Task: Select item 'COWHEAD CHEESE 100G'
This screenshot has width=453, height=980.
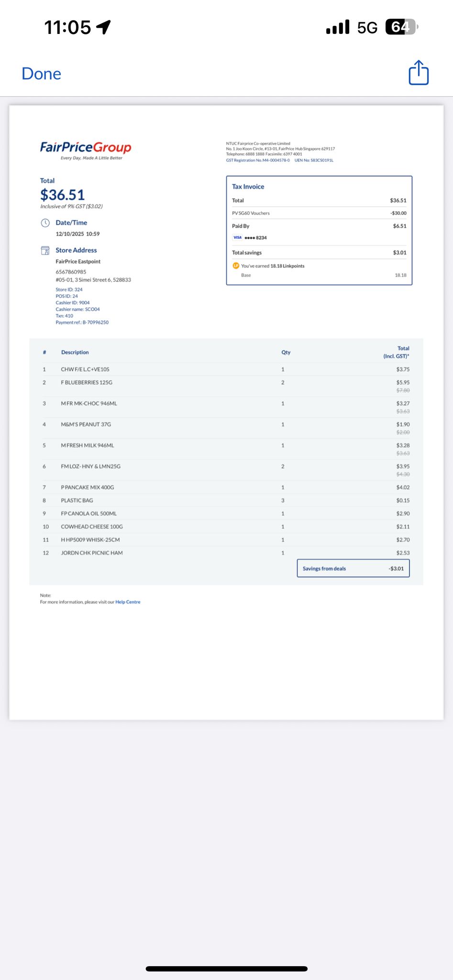Action: tap(92, 526)
